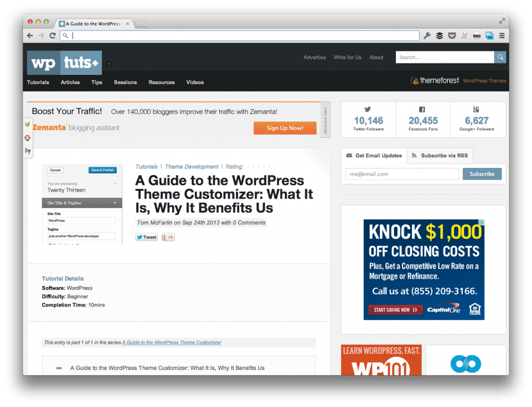Click into the site Search... field
The height and width of the screenshot is (407, 532).
[445, 57]
